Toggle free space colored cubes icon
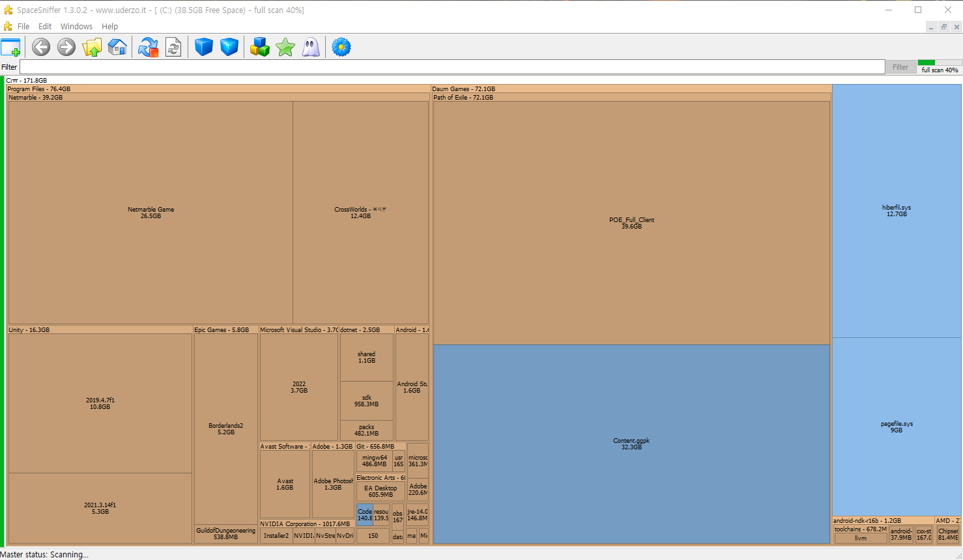This screenshot has width=963, height=560. click(x=260, y=47)
